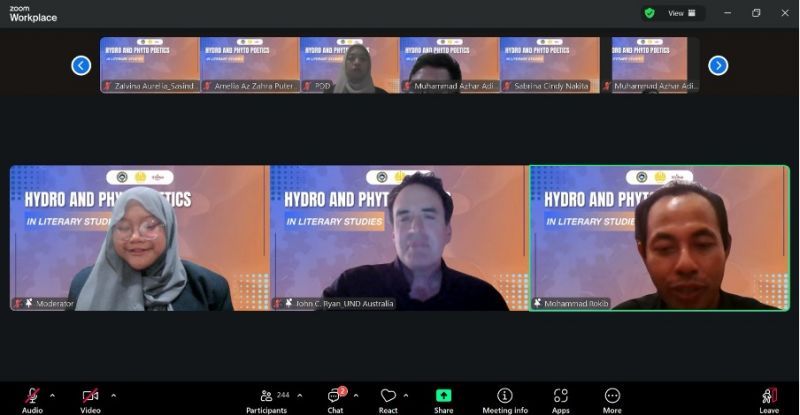Viewport: 800px width, 415px height.
Task: Expand Participants options chevron
Action: (x=302, y=395)
